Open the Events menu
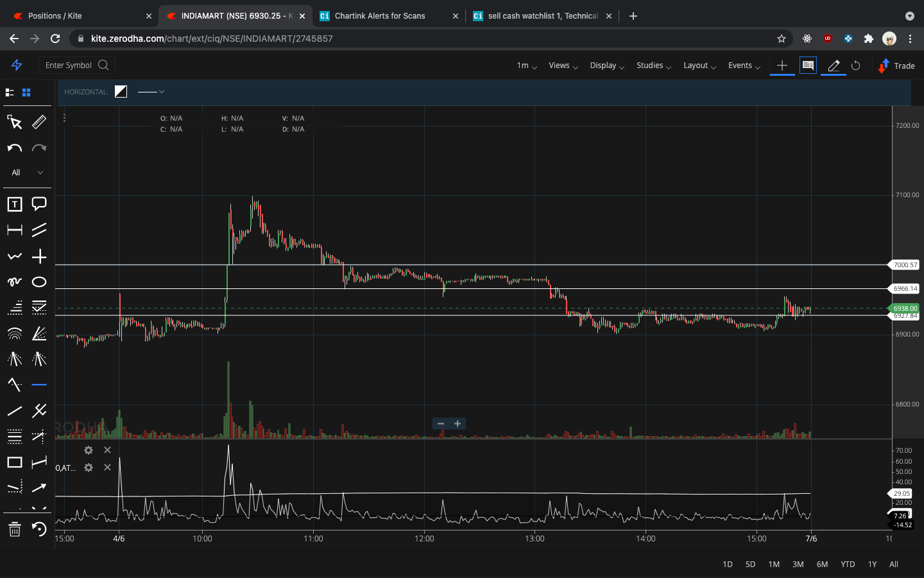Viewport: 924px width, 578px height. coord(744,66)
